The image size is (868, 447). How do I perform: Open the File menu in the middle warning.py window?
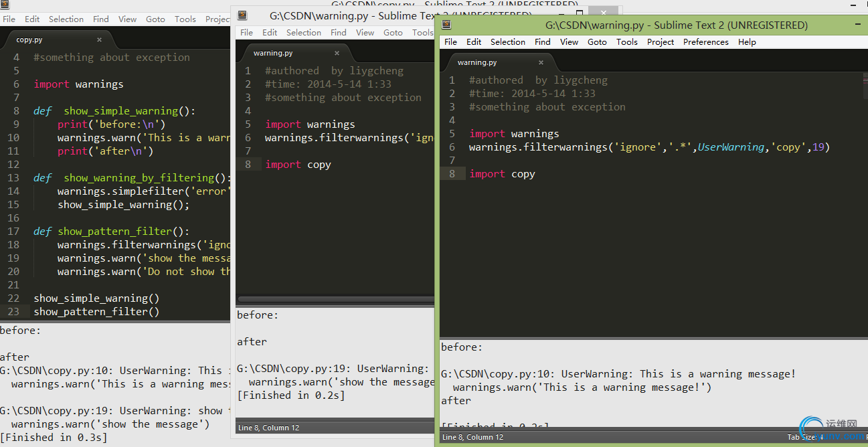coord(247,32)
